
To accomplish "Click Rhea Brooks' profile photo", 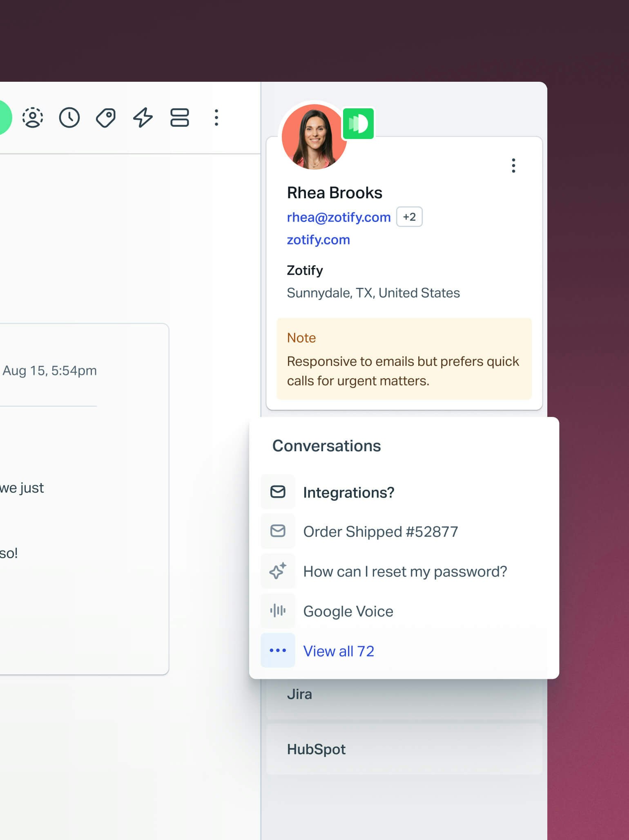I will pyautogui.click(x=314, y=137).
